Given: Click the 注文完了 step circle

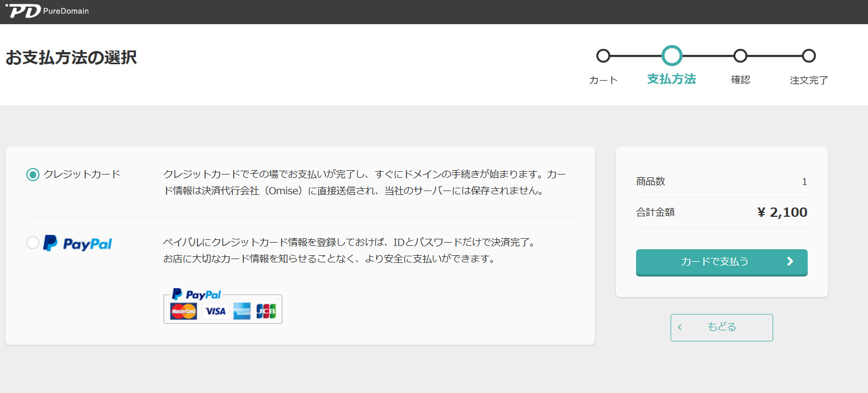Looking at the screenshot, I should click(x=809, y=56).
